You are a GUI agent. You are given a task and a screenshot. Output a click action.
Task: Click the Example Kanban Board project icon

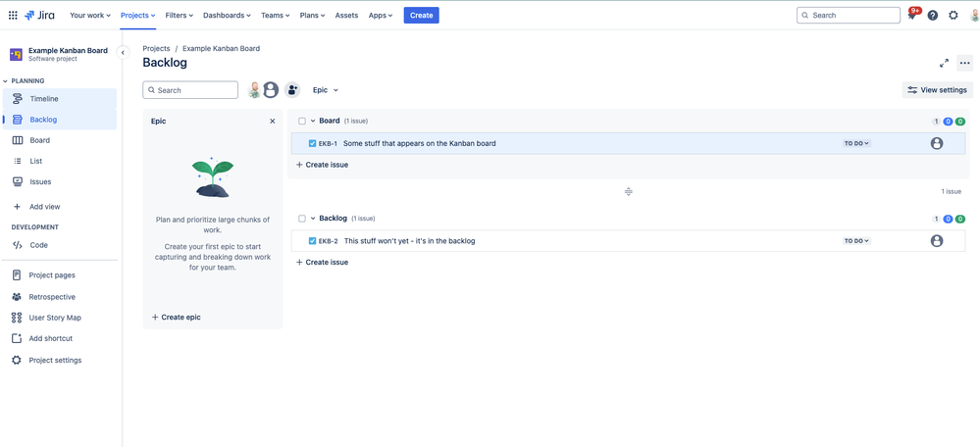[x=17, y=54]
